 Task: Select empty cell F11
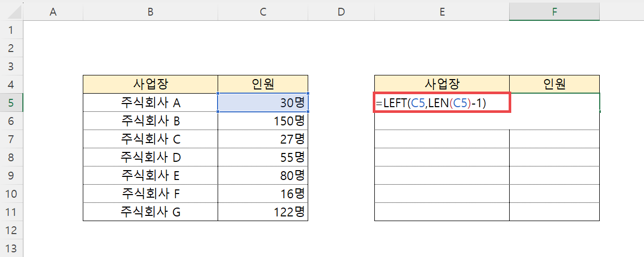(554, 212)
